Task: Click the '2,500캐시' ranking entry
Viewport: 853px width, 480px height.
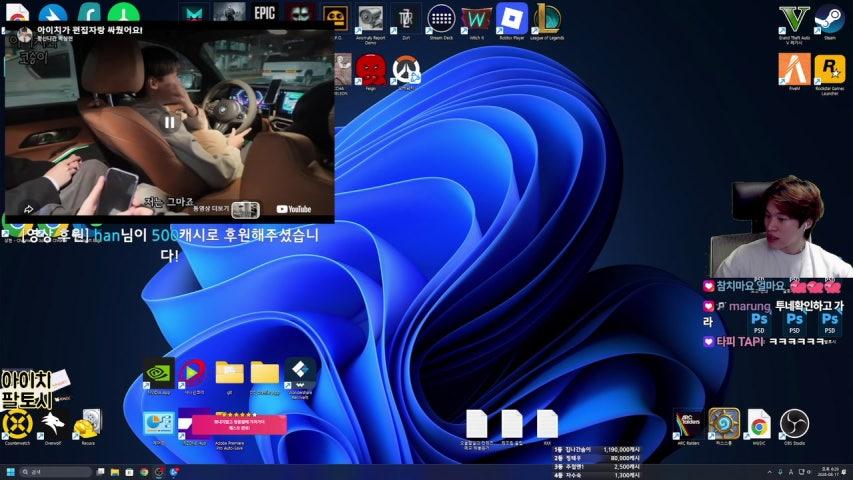Action: point(597,467)
